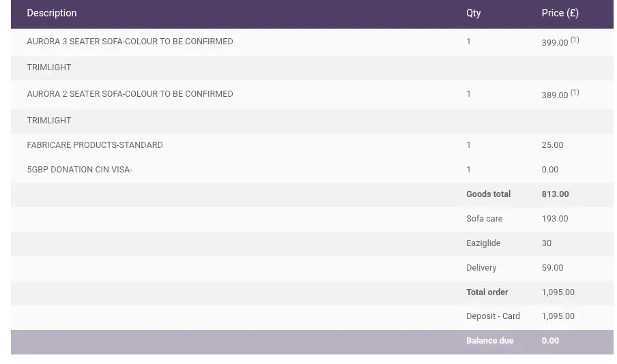The height and width of the screenshot is (364, 617).
Task: Select the 59.00 delivery charge
Action: point(552,268)
